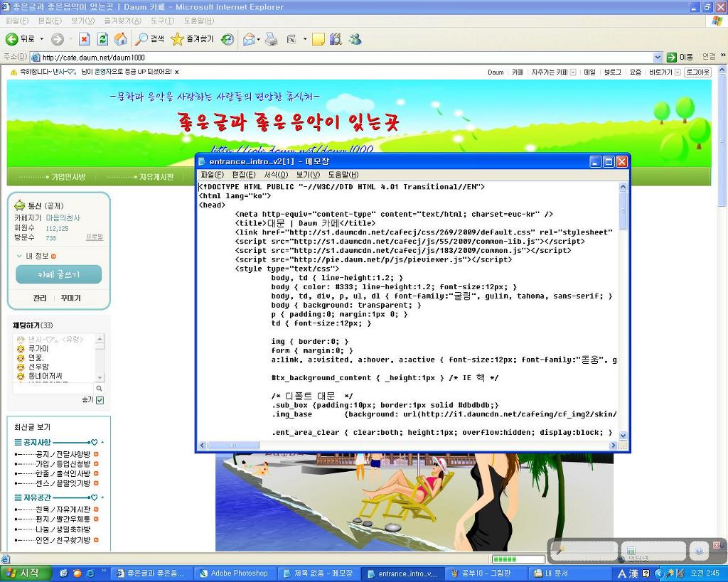The width and height of the screenshot is (728, 582).
Task: Open the 도구(T) menu in Internet Explorer
Action: pos(162,21)
